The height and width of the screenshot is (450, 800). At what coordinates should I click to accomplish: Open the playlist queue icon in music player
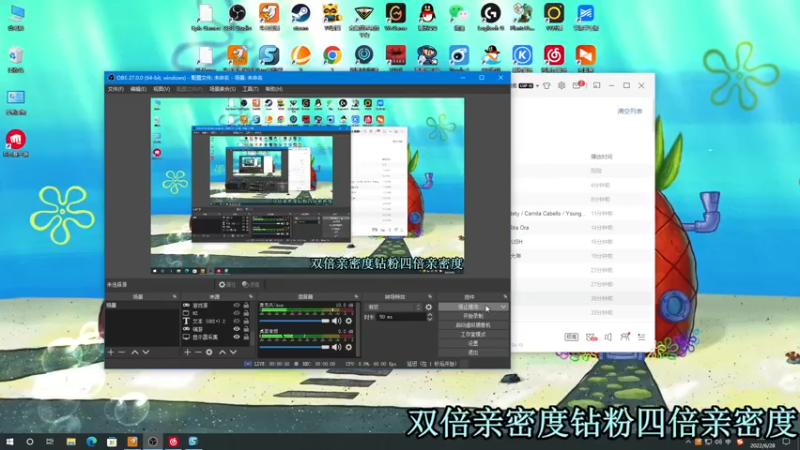642,337
